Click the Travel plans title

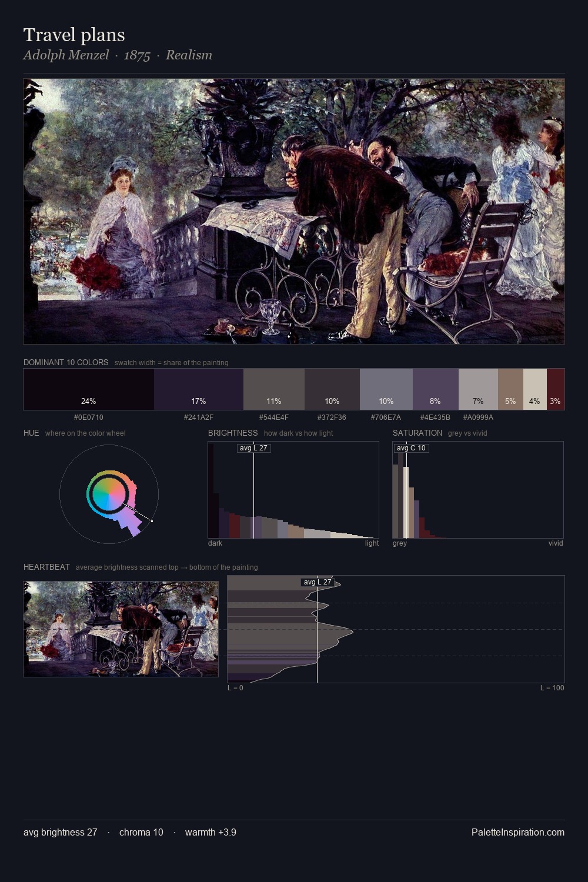coord(74,35)
